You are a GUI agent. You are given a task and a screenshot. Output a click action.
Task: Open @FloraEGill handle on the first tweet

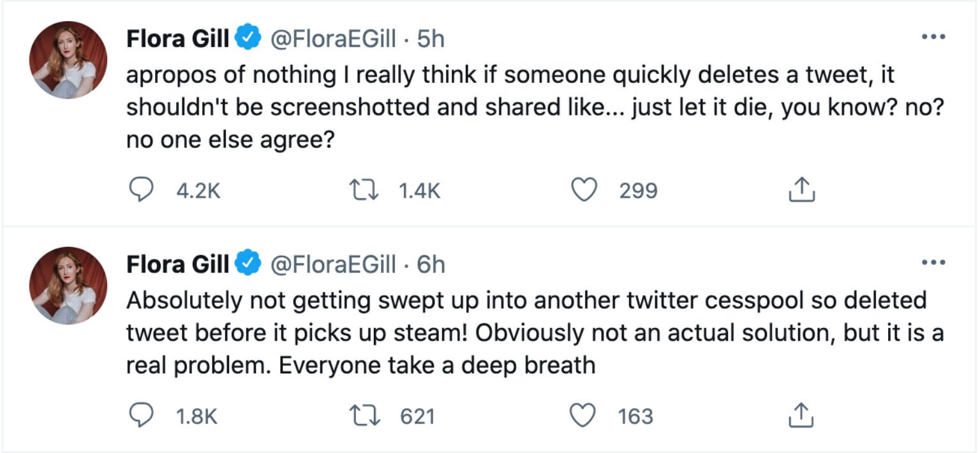pos(334,40)
